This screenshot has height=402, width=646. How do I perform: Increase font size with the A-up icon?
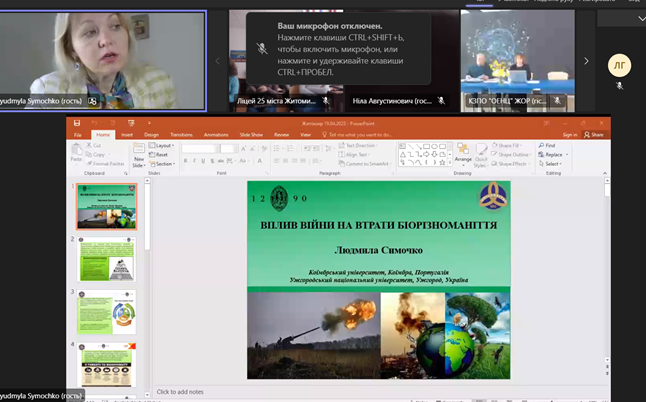tap(243, 149)
